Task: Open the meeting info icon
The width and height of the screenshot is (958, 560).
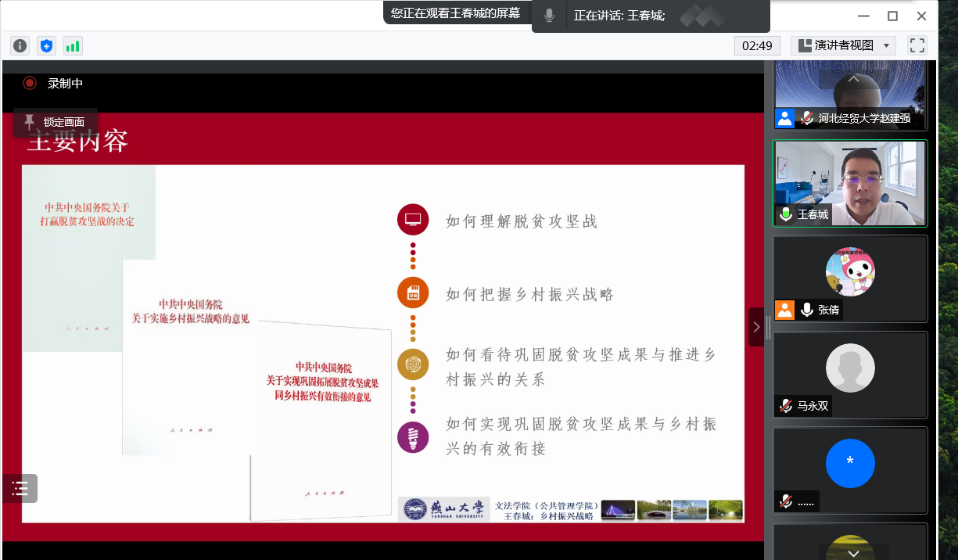Action: coord(20,46)
